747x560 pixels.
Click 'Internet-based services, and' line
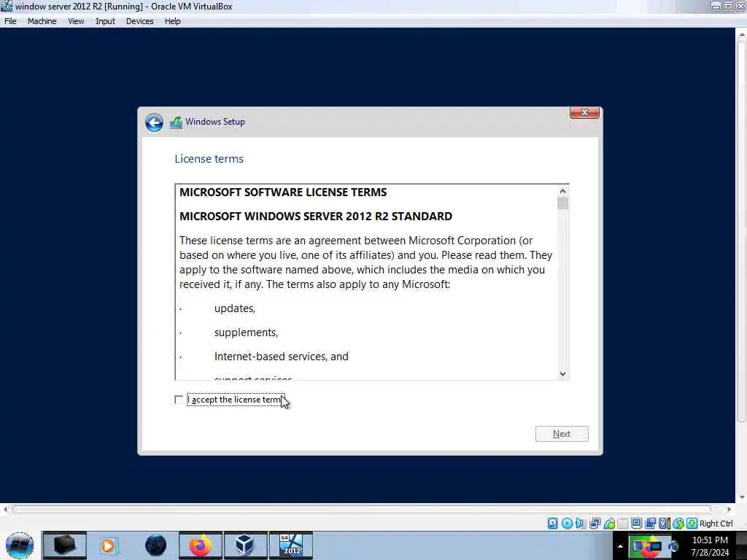(281, 357)
